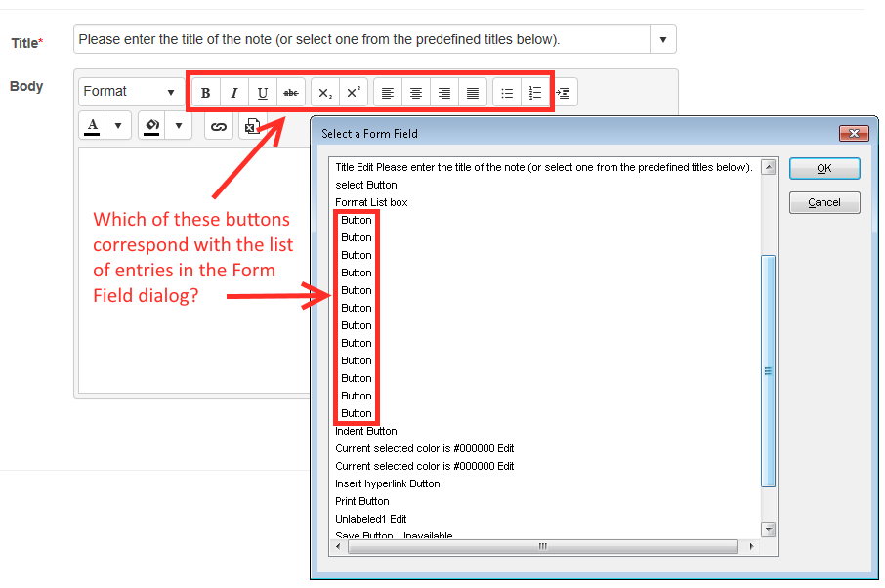Open the Title predefined titles dropdown arrow
The height and width of the screenshot is (588, 885).
pos(663,39)
